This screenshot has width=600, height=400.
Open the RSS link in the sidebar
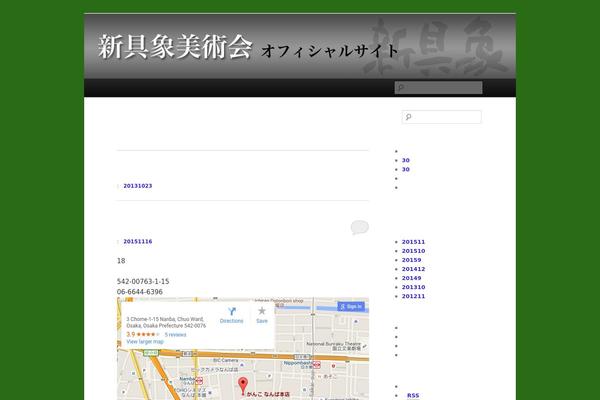pos(413,396)
